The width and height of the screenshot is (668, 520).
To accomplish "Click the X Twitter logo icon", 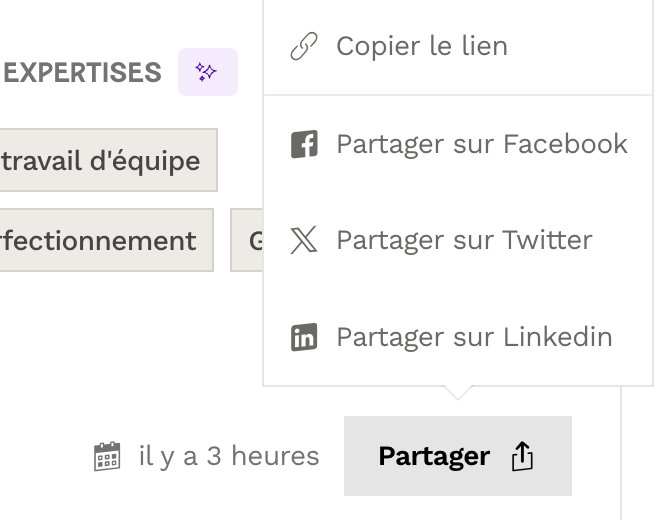I will [303, 240].
